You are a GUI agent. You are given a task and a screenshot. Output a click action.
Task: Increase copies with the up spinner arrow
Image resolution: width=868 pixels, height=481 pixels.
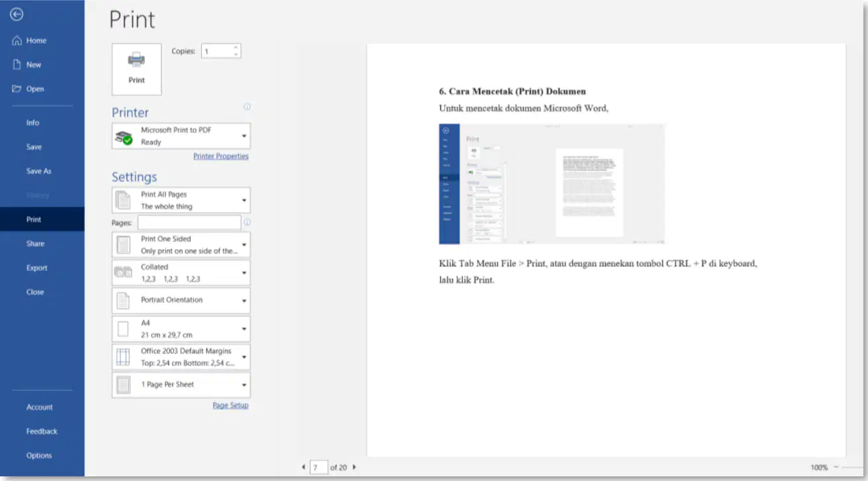coord(236,48)
